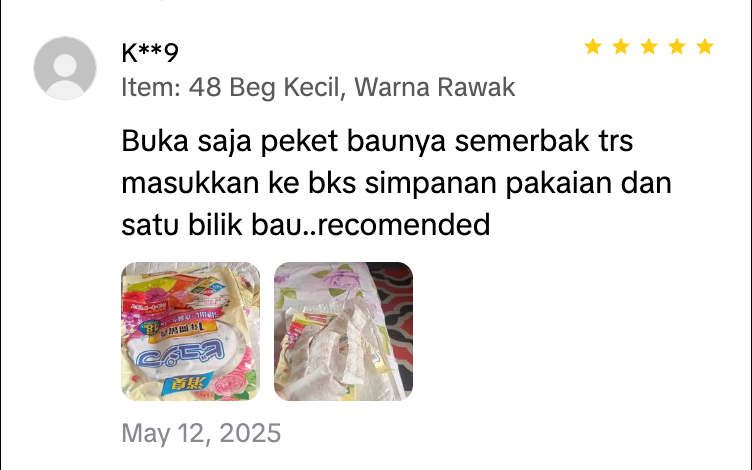The width and height of the screenshot is (752, 470).
Task: Click the words 'pakaian dan'
Action: coord(588,184)
